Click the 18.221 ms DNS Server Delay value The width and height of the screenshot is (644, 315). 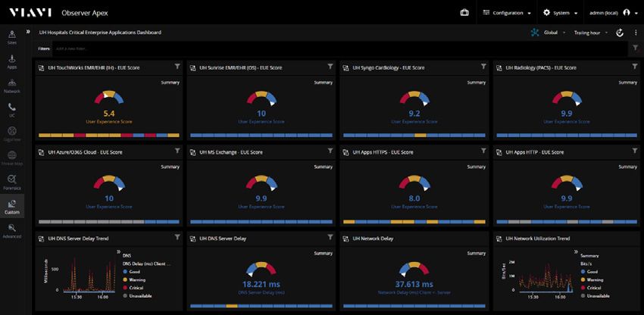(x=261, y=284)
